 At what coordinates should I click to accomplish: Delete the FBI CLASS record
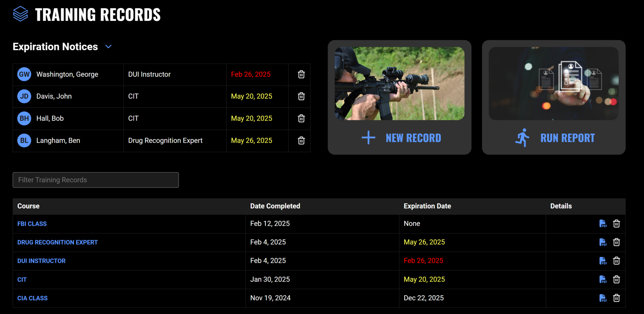tap(616, 224)
